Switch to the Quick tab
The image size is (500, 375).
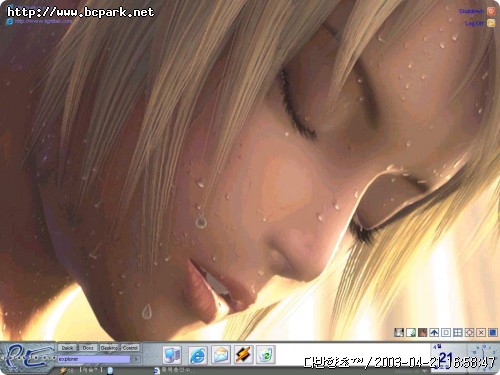pyautogui.click(x=67, y=348)
